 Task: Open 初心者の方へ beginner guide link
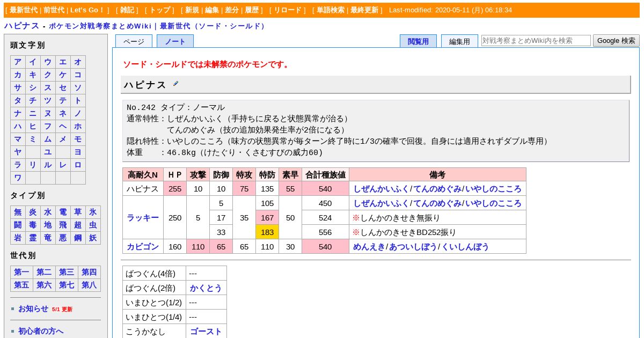click(41, 331)
